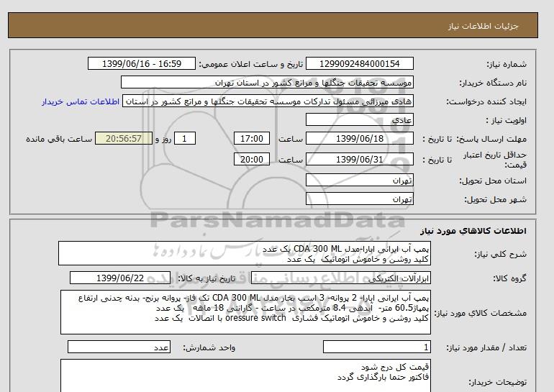Select the remaining days field showing 1
This screenshot has width=554, height=392.
(x=185, y=138)
